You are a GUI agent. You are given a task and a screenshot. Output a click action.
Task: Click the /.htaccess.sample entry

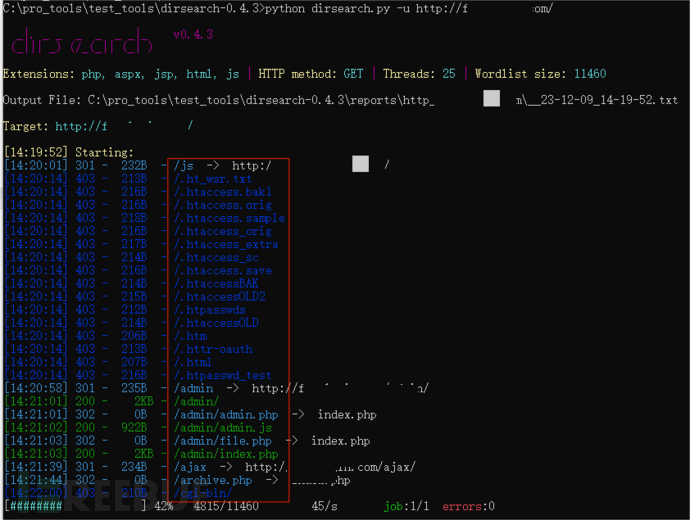(229, 218)
